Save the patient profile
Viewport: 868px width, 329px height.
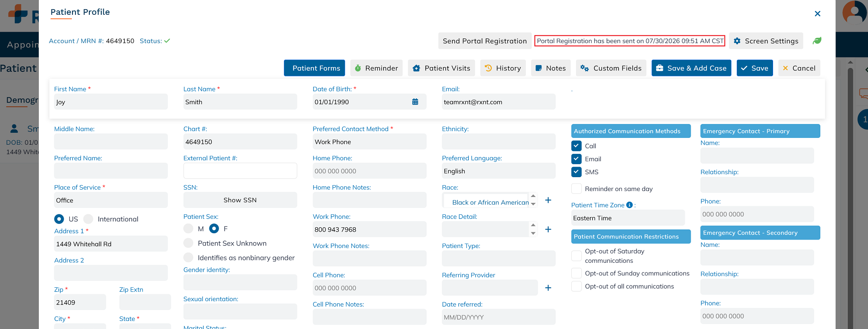click(755, 68)
